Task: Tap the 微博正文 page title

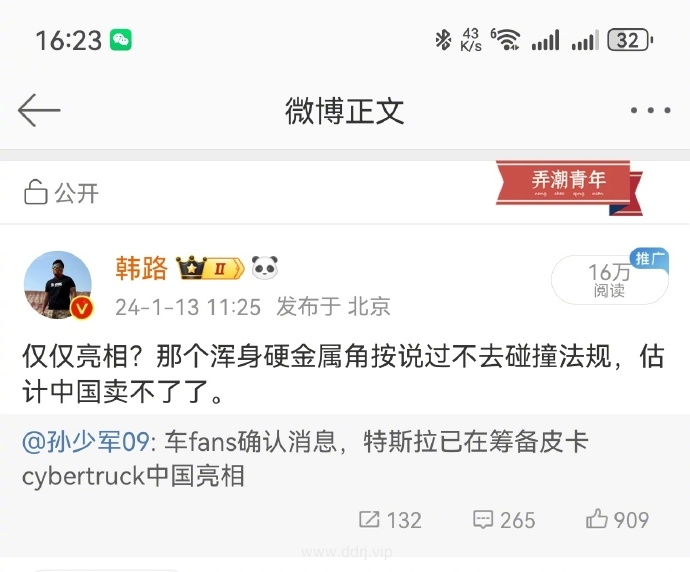Action: coord(345,111)
